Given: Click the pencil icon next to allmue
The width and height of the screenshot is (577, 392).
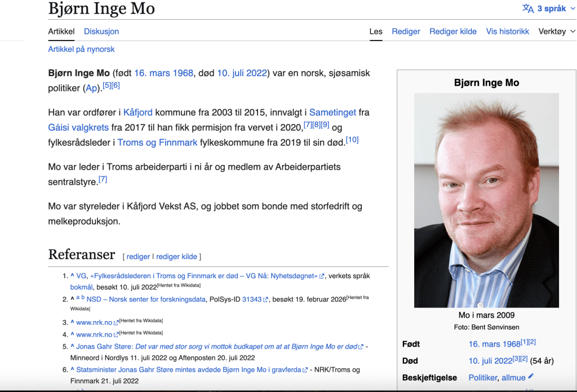Looking at the screenshot, I should coord(531,377).
